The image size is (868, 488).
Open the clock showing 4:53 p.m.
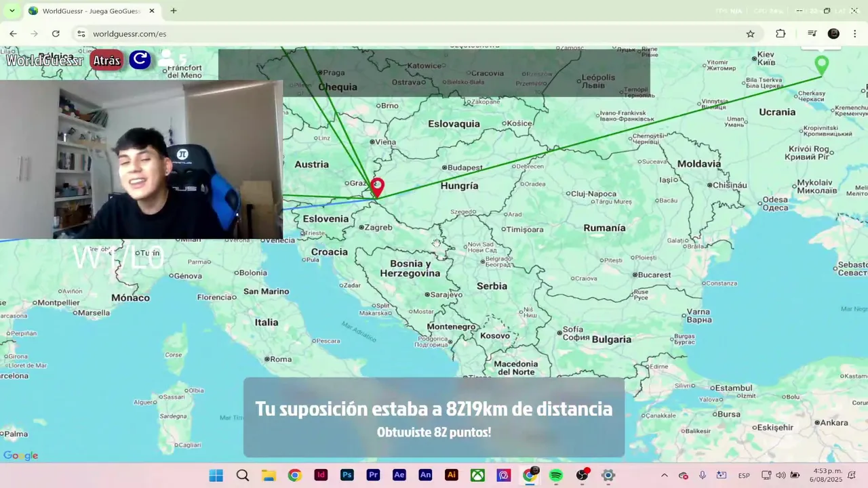[x=827, y=475]
